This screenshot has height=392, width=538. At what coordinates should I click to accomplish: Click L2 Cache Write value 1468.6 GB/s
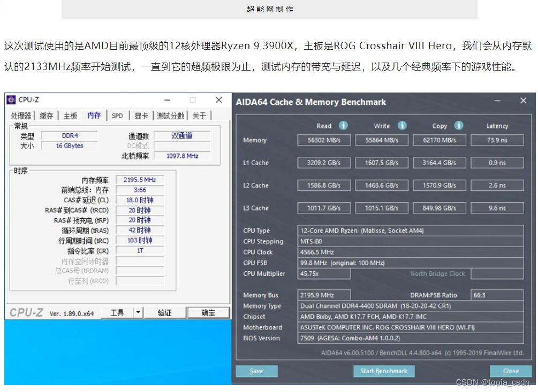[x=382, y=186]
